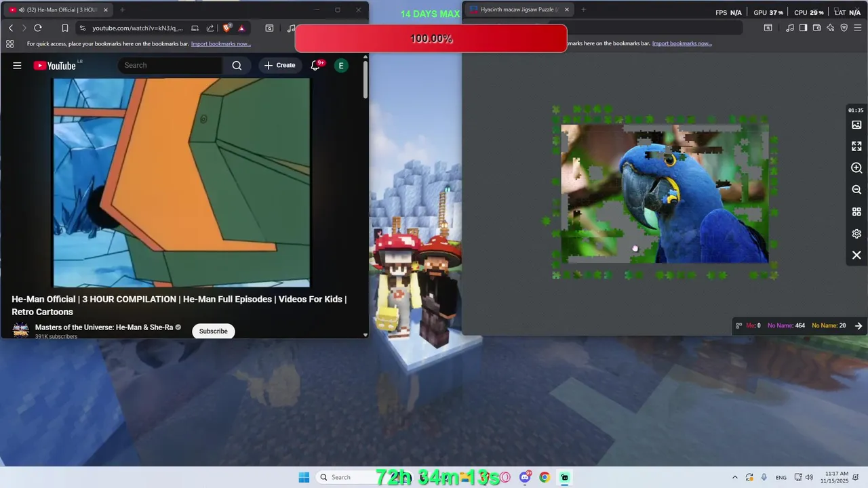The height and width of the screenshot is (488, 868).
Task: Click the VPN shield icon
Action: [844, 28]
